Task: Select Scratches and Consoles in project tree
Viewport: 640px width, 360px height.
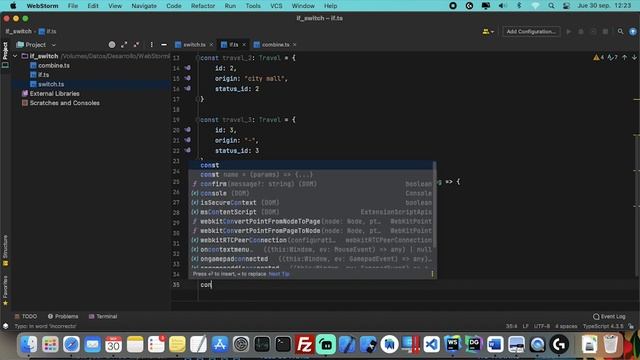Action: click(64, 103)
